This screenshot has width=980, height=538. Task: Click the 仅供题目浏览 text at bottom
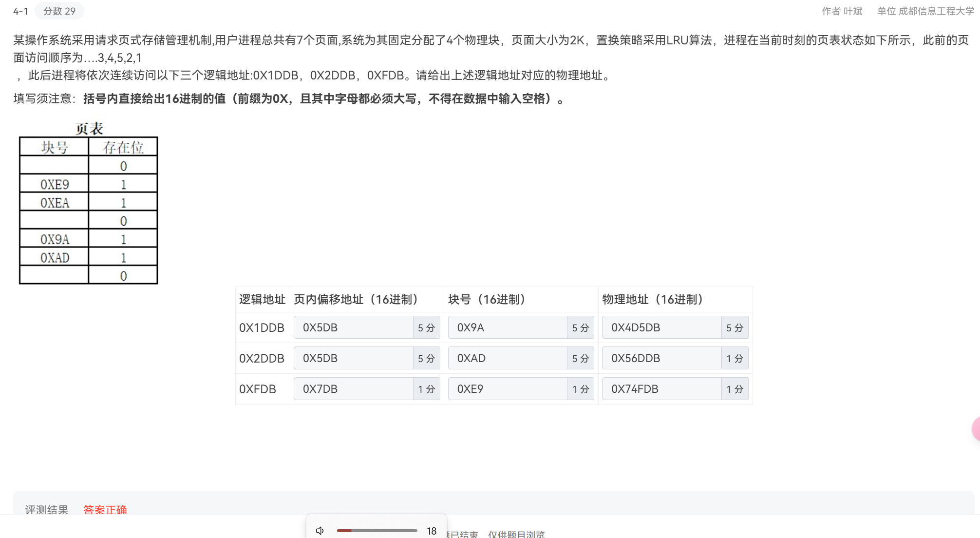coord(516,534)
